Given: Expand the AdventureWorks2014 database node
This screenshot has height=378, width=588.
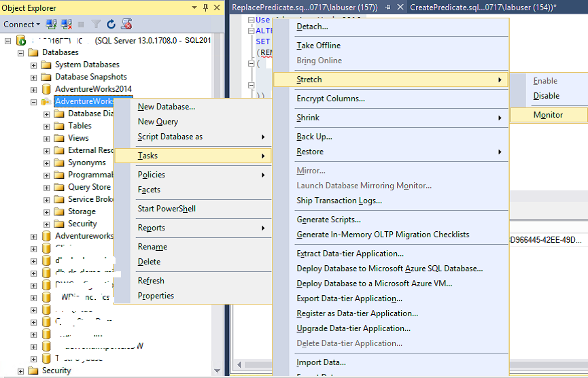Looking at the screenshot, I should pyautogui.click(x=33, y=89).
